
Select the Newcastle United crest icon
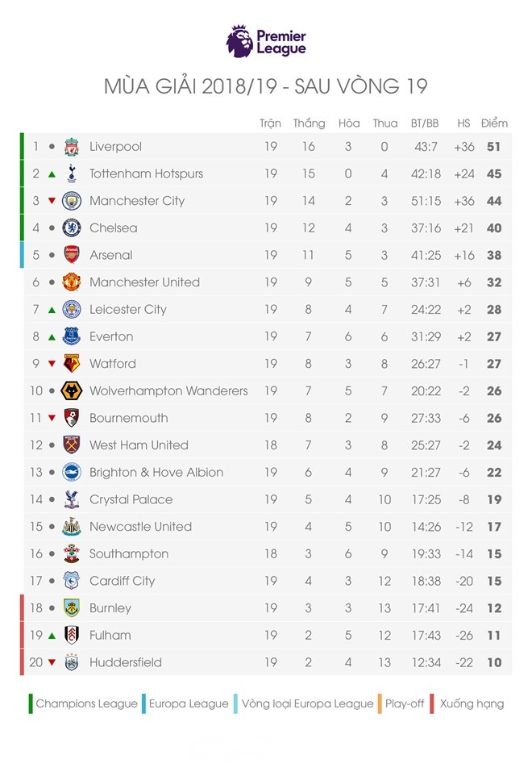coord(72,527)
